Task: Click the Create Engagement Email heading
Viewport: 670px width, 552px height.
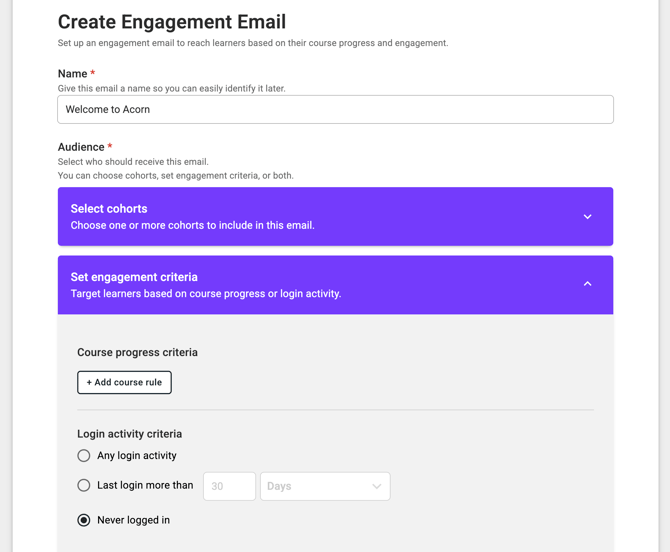Action: pos(172,21)
